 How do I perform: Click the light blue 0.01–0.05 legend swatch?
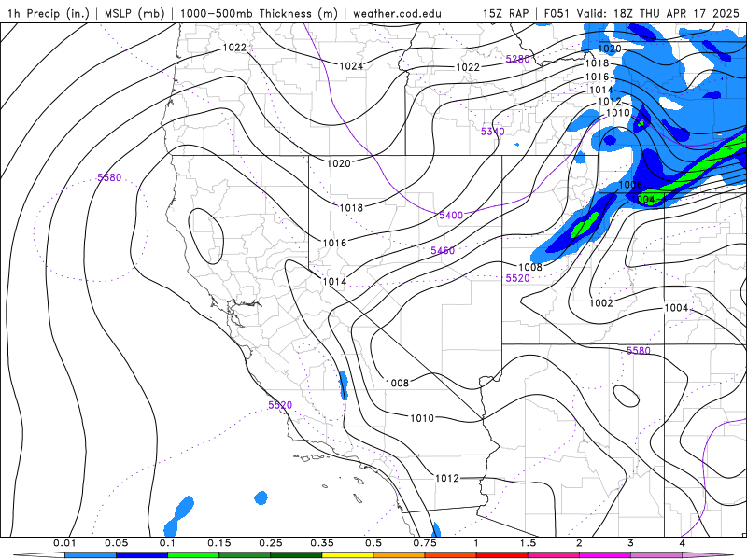[91, 555]
